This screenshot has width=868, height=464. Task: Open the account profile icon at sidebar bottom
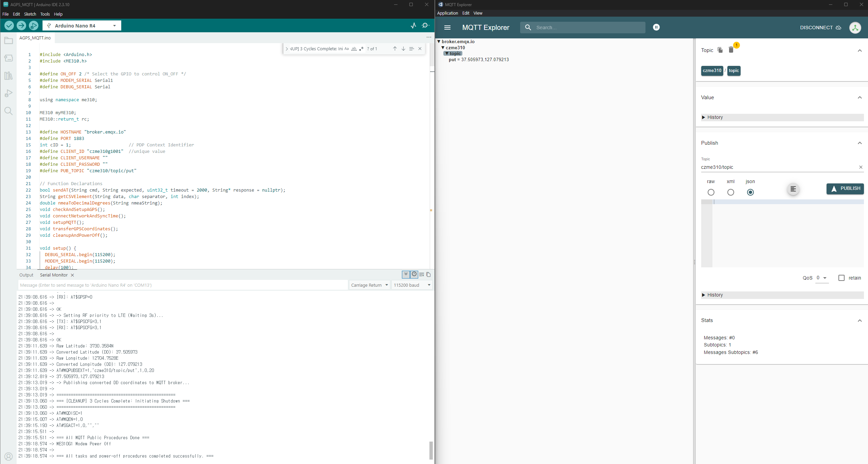tap(8, 456)
